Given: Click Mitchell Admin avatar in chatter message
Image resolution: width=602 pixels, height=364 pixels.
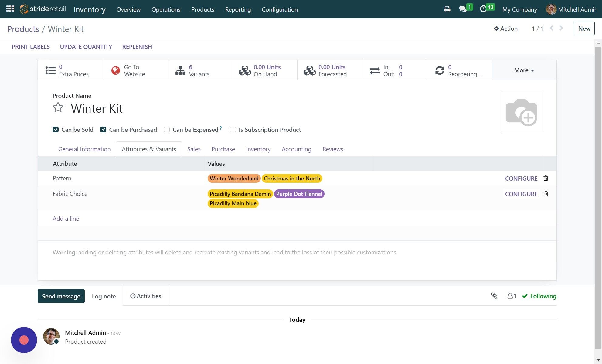Looking at the screenshot, I should click(x=51, y=336).
